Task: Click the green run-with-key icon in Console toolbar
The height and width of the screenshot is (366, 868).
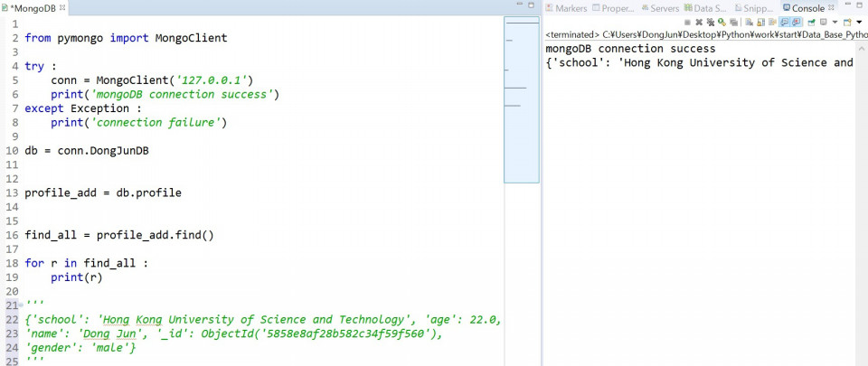Action: coord(722,22)
